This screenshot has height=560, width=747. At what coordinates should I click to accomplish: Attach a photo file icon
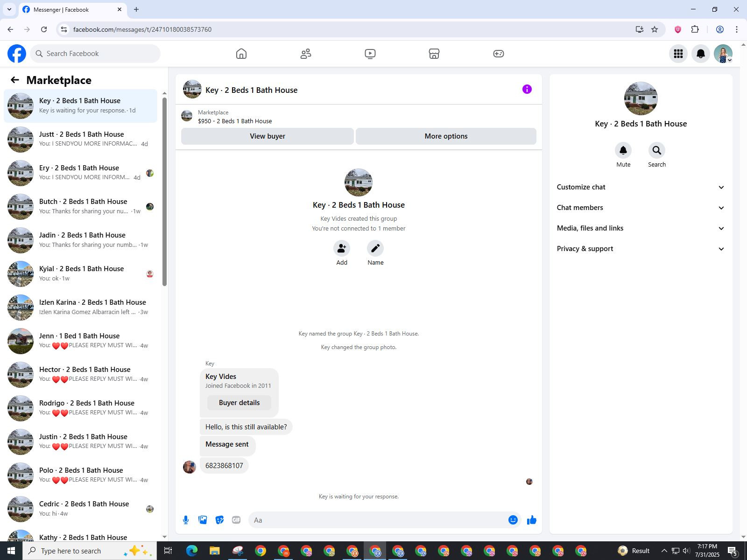tap(203, 520)
